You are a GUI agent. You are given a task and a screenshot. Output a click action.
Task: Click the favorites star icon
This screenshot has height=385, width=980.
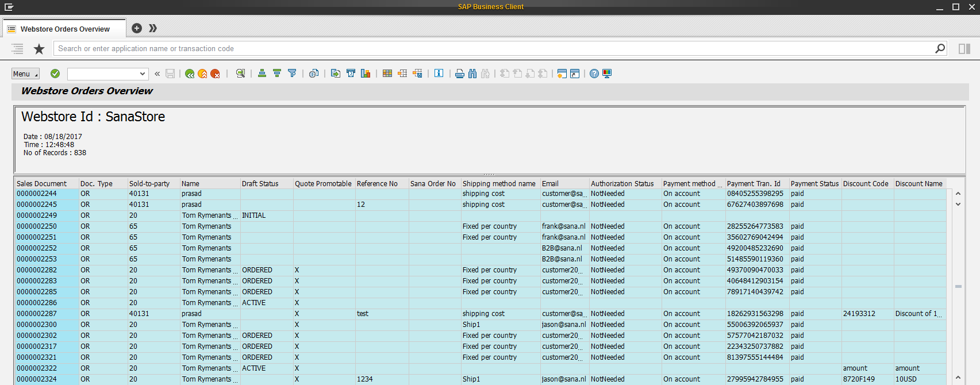(39, 49)
